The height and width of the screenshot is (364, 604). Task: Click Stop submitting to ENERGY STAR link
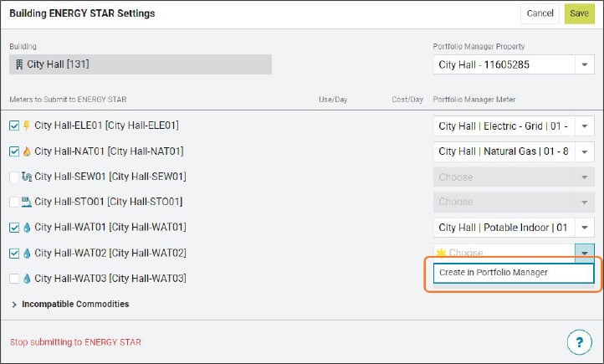(75, 341)
